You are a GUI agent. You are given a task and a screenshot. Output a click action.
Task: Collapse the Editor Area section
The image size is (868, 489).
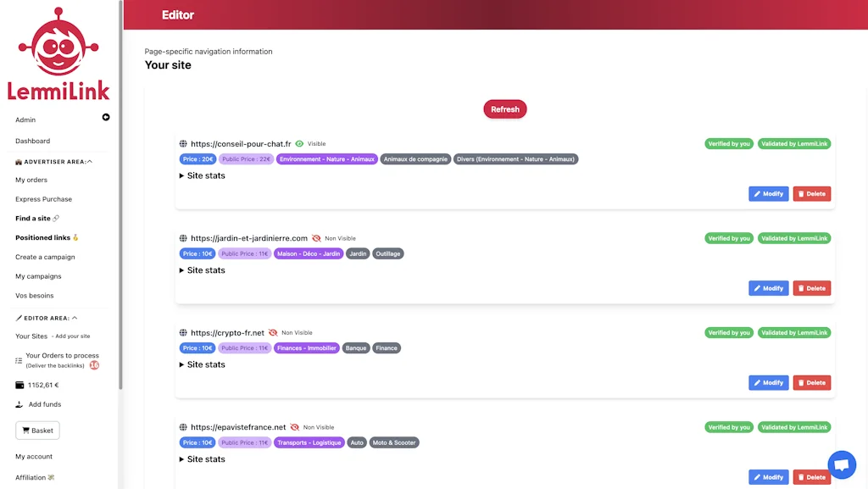tap(47, 318)
